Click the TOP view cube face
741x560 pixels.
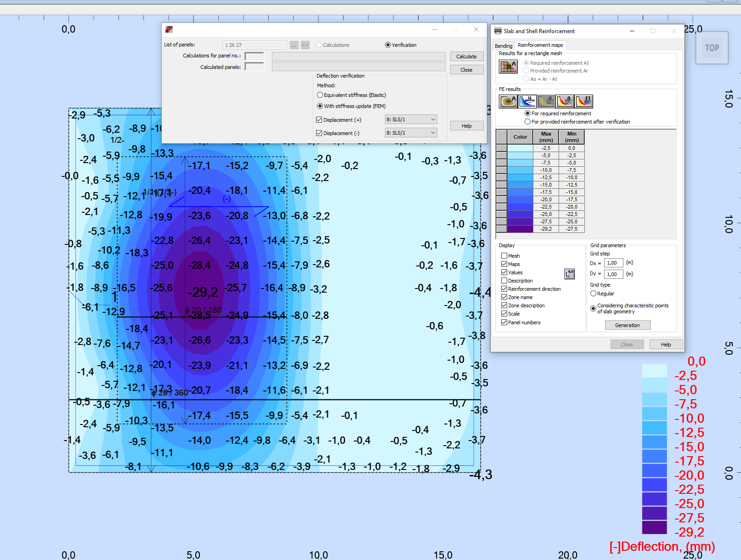click(712, 48)
